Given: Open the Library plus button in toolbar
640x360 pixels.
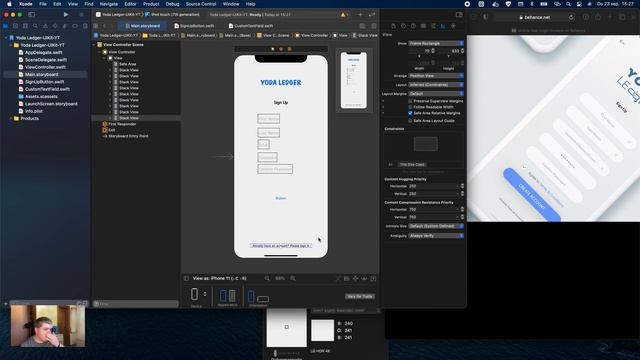Looking at the screenshot, I should point(360,15).
